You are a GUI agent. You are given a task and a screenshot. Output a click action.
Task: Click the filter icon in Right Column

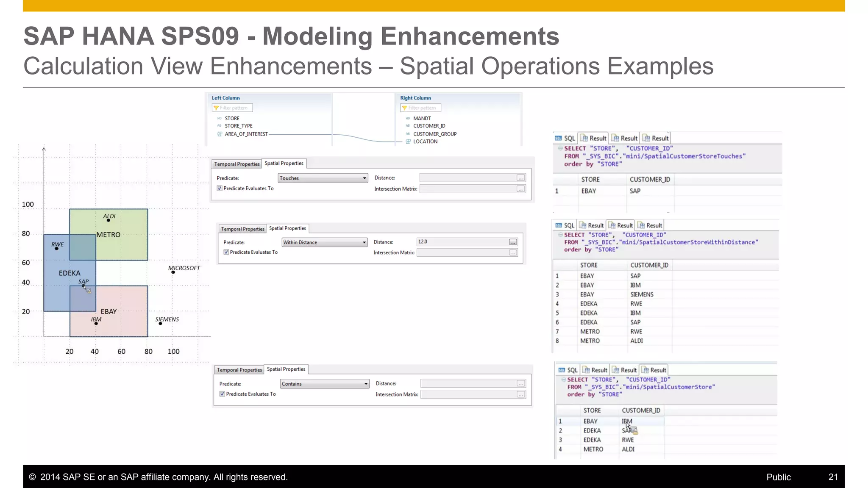pos(404,108)
